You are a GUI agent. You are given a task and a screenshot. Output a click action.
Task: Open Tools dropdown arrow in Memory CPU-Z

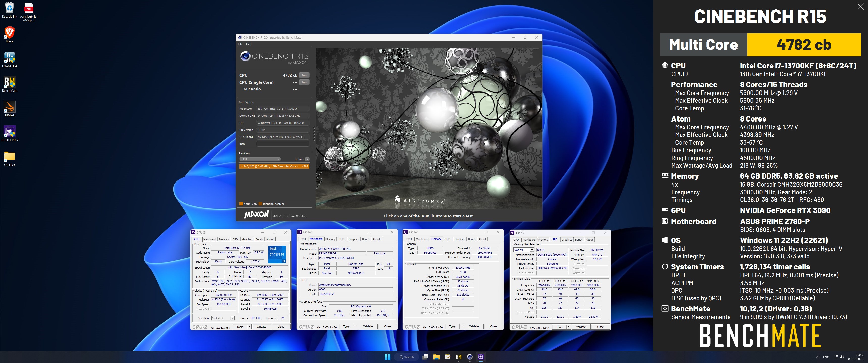pos(462,326)
